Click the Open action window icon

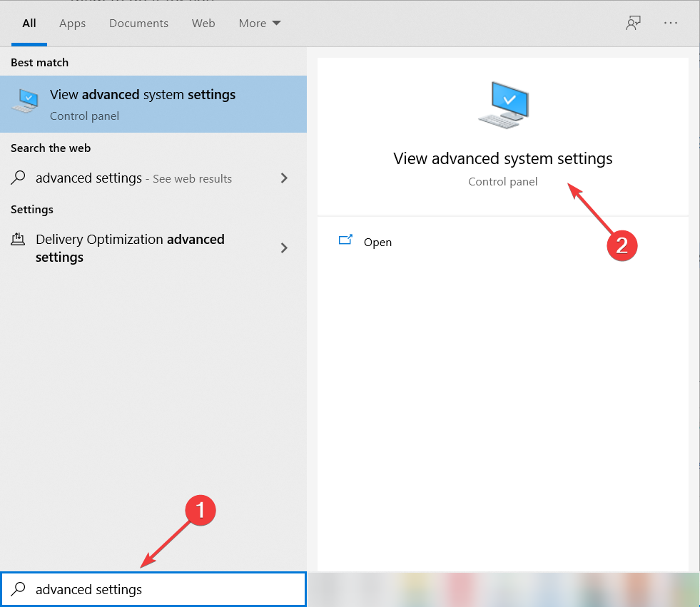pos(345,240)
